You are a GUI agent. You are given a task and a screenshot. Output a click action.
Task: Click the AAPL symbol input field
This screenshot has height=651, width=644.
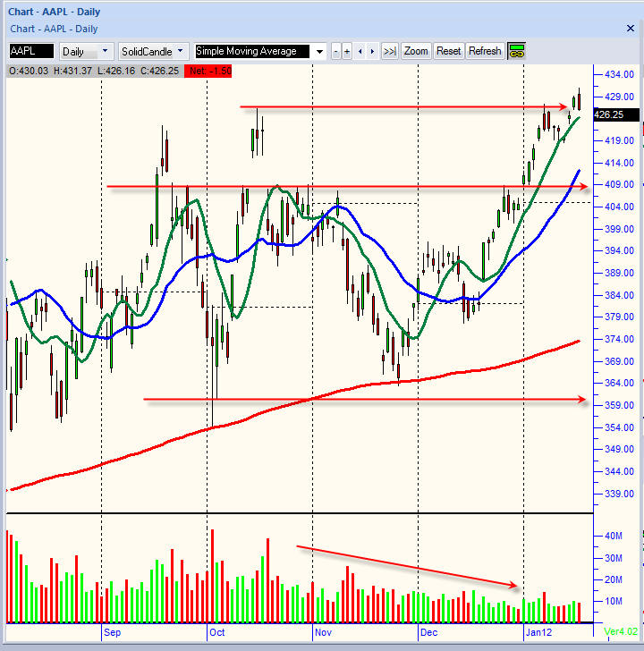pos(31,51)
